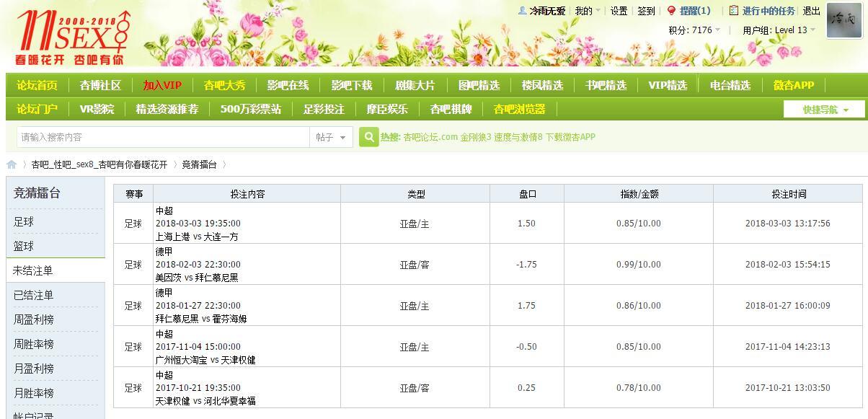Open the 论坛首页 nav item

[x=37, y=85]
